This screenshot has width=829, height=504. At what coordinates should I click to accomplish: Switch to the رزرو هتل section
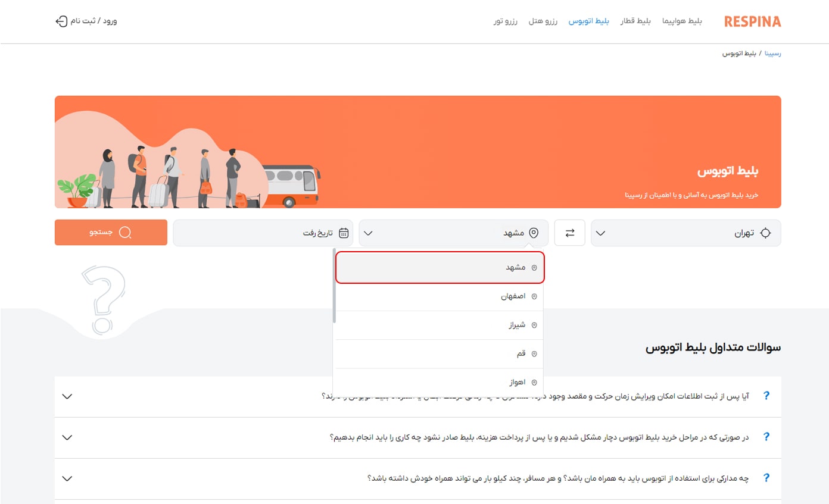coord(543,20)
